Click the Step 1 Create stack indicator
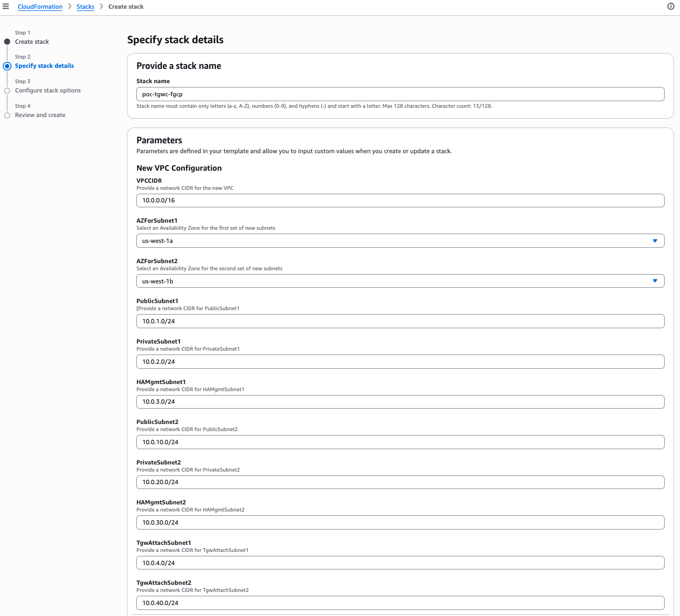 click(7, 42)
